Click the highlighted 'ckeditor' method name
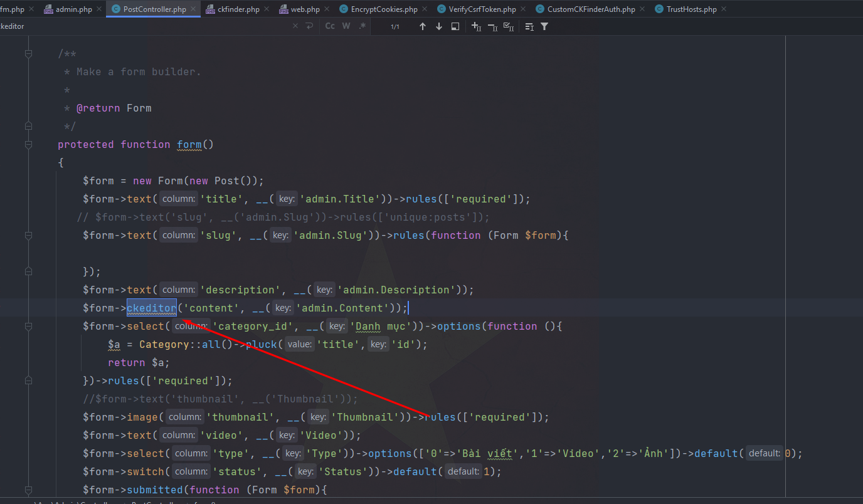Image resolution: width=863 pixels, height=504 pixels. click(x=152, y=308)
